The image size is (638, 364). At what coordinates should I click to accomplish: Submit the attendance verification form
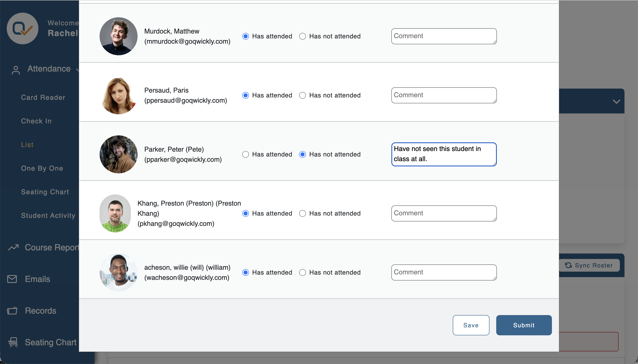pyautogui.click(x=524, y=325)
